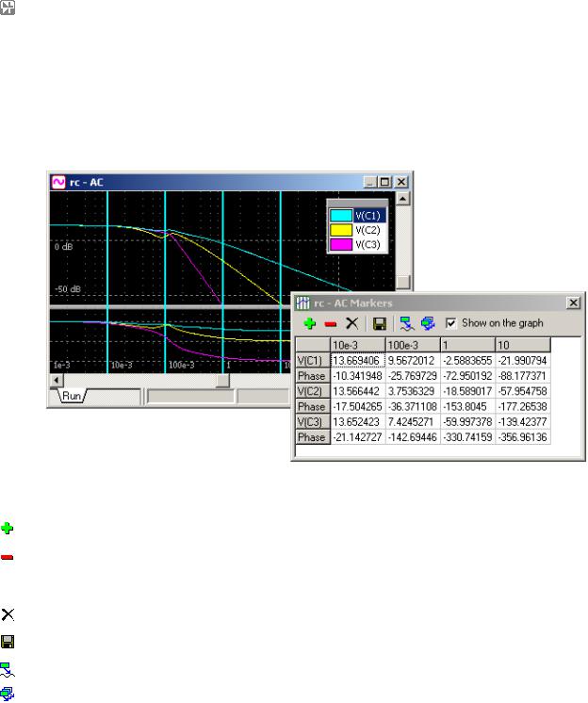Select the V(C3) label in the graph legend
Image resolution: width=588 pixels, height=703 pixels.
(367, 244)
